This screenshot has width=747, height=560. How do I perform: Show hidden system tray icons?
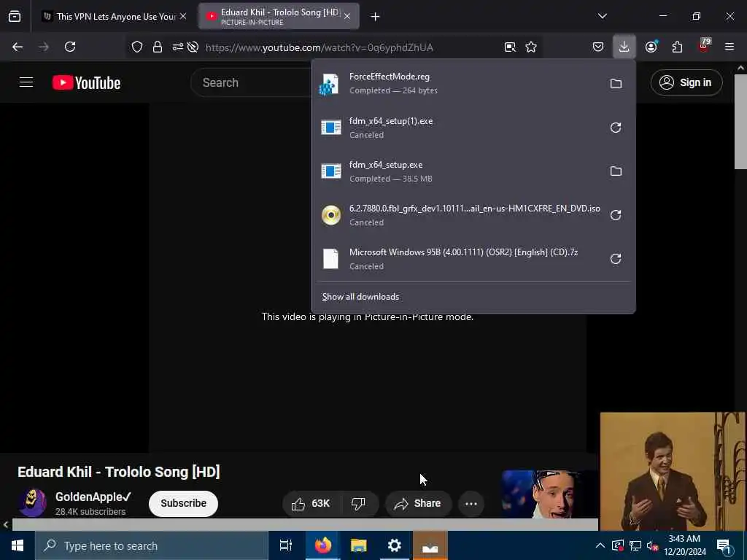pos(600,545)
